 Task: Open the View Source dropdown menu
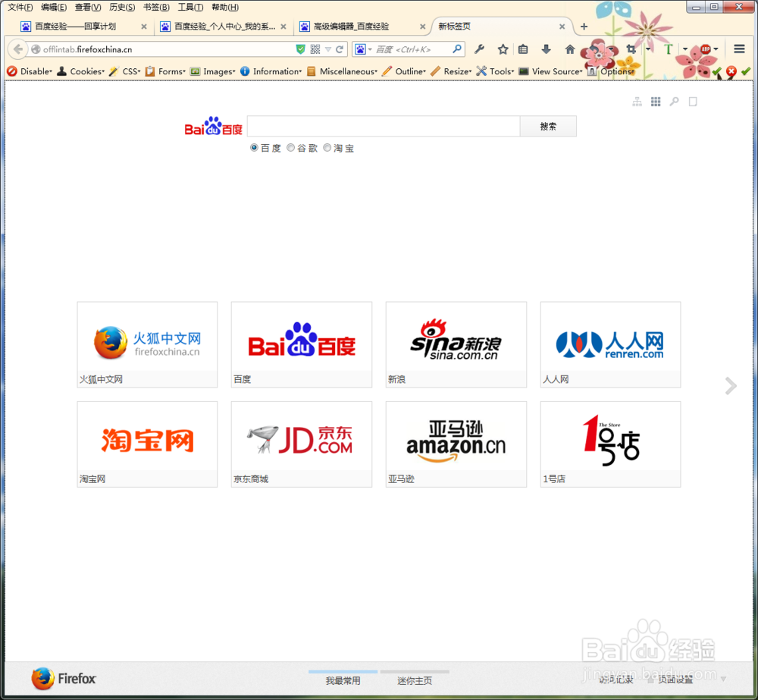pos(550,71)
